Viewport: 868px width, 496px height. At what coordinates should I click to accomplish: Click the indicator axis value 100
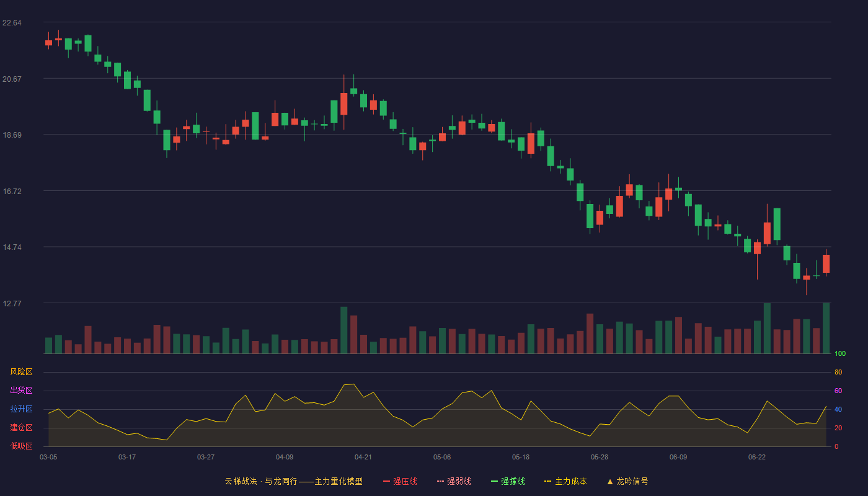pyautogui.click(x=840, y=354)
